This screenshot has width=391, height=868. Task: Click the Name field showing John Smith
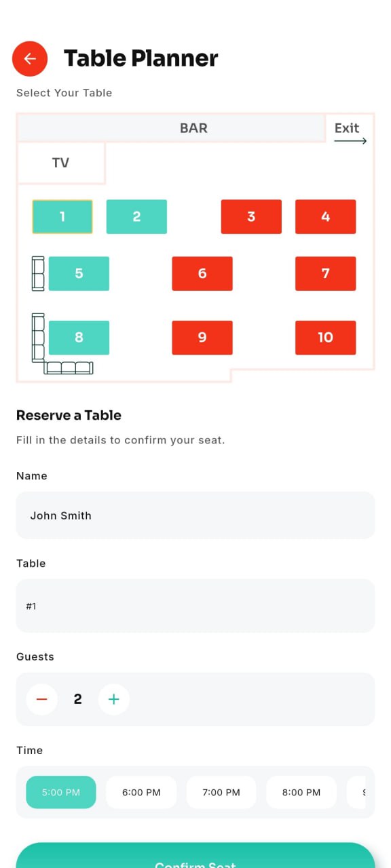(x=195, y=515)
